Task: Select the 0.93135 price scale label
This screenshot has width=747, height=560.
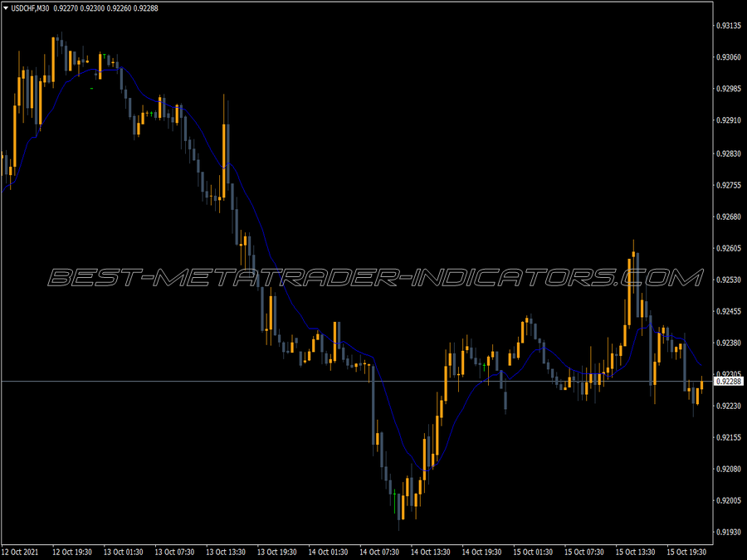Action: tap(729, 26)
